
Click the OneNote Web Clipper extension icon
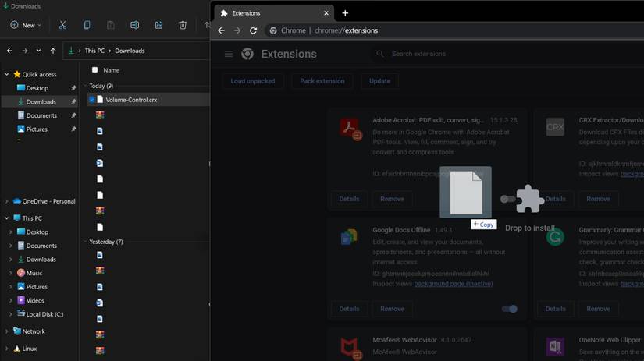(555, 347)
